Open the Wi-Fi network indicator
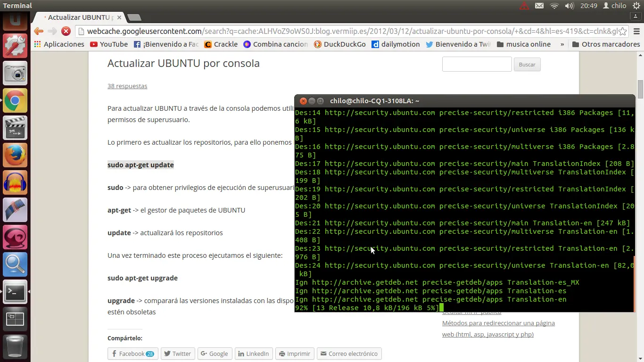644x362 pixels. click(x=554, y=6)
